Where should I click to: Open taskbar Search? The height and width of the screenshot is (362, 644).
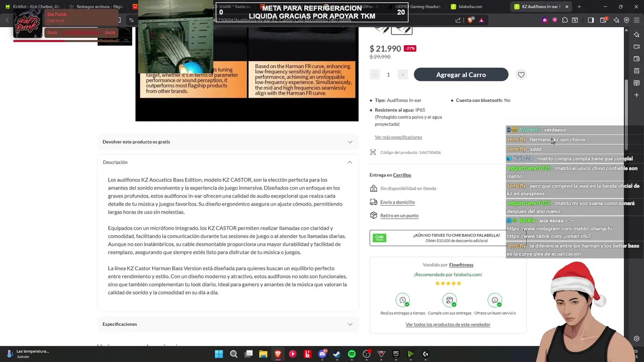pos(233,354)
